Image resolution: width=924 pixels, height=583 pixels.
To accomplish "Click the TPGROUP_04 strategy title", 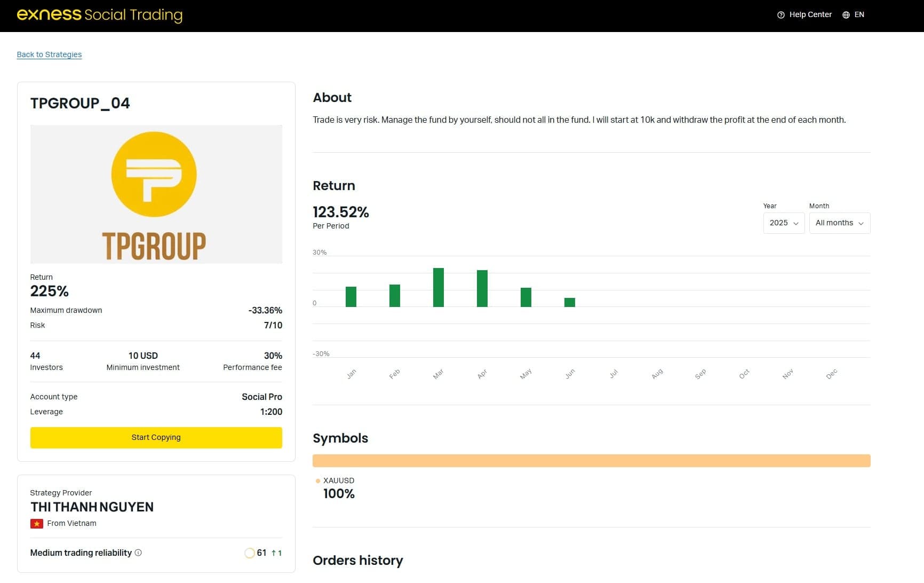I will pos(80,103).
